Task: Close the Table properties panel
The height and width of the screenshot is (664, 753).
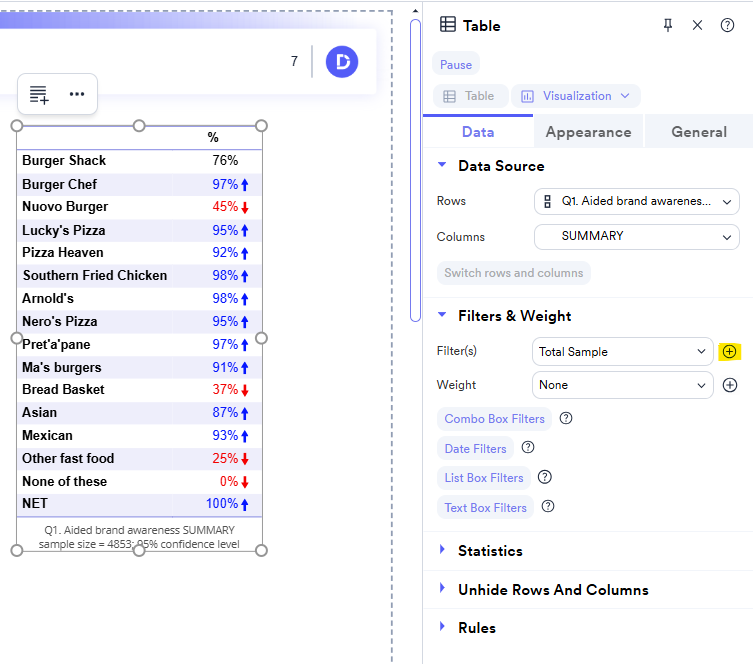Action: [x=697, y=25]
